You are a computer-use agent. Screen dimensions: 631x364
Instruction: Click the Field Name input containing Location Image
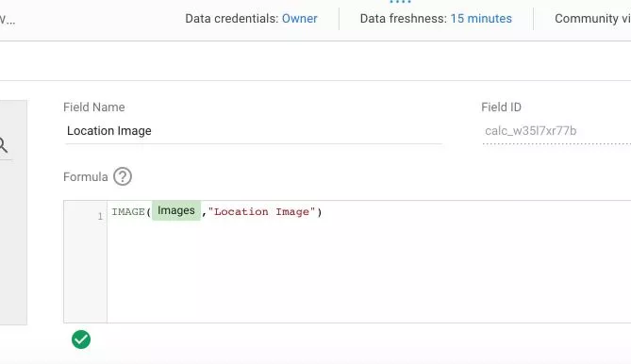(254, 131)
